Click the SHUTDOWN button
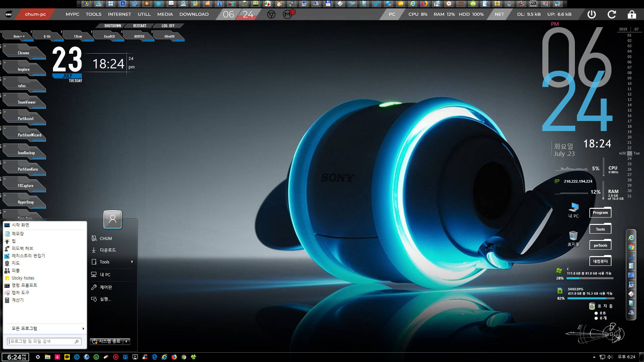The width and height of the screenshot is (644, 362). tap(112, 26)
